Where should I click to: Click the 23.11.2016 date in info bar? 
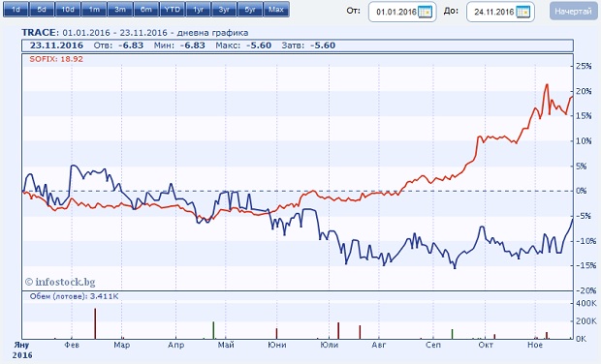pyautogui.click(x=57, y=45)
